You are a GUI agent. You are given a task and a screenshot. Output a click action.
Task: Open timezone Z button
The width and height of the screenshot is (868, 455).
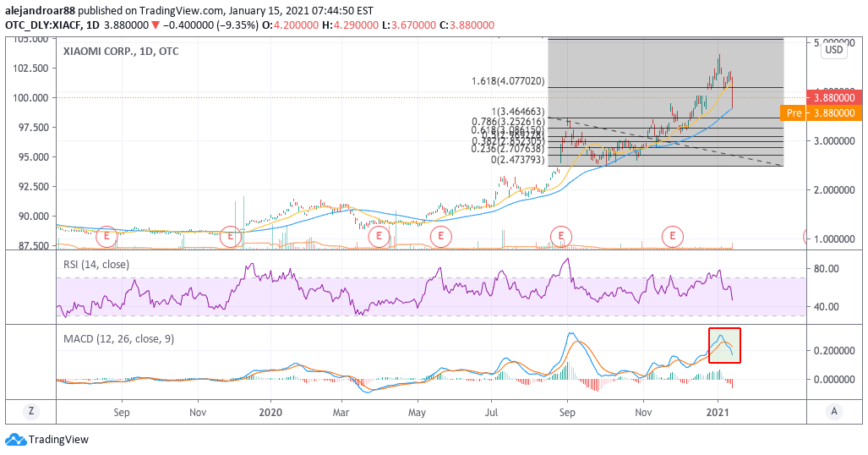(x=31, y=411)
